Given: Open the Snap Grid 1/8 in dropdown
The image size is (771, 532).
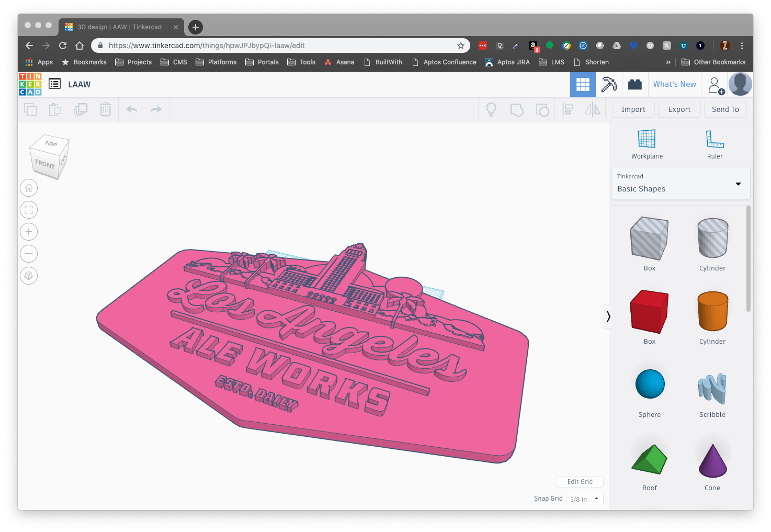Looking at the screenshot, I should [585, 499].
